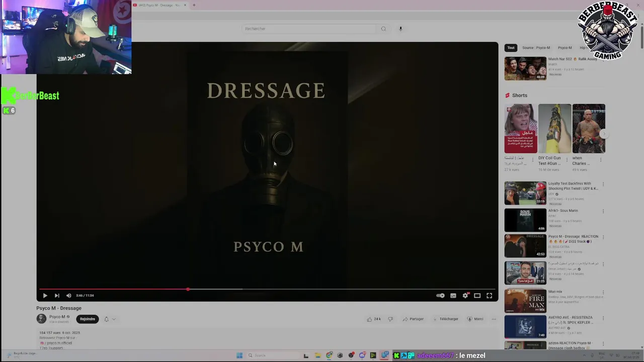Open AVEYRO AVE - RESISTENZA video

525,327
